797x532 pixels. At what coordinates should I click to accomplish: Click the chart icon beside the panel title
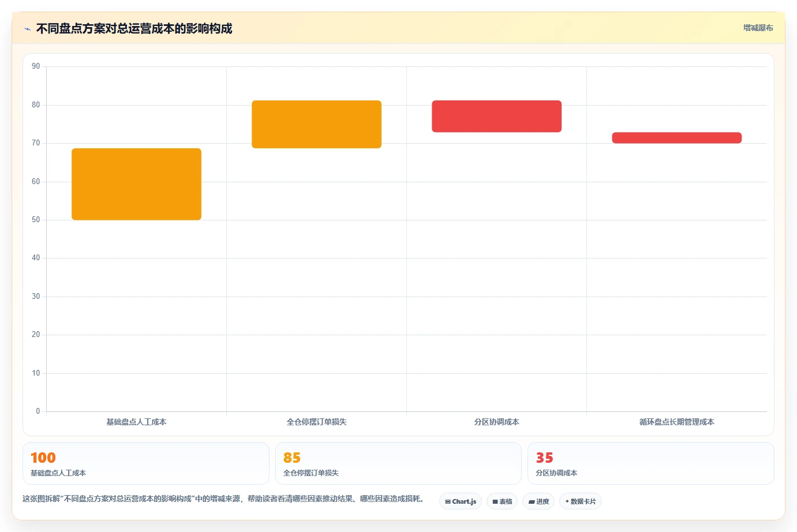(x=27, y=29)
